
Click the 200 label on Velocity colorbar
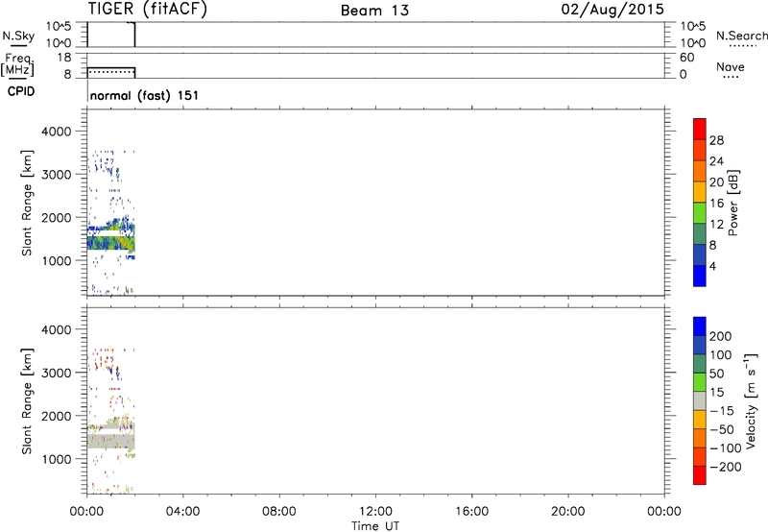point(721,336)
